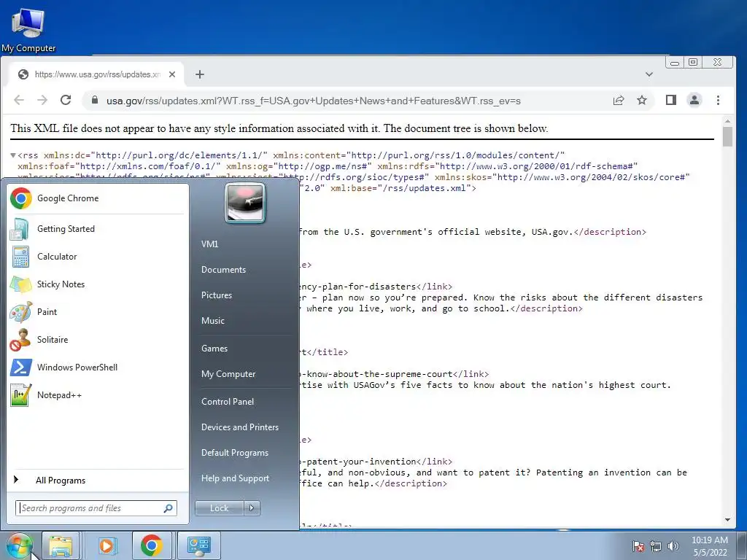Close the usa.gov updates.xml tab

point(172,74)
